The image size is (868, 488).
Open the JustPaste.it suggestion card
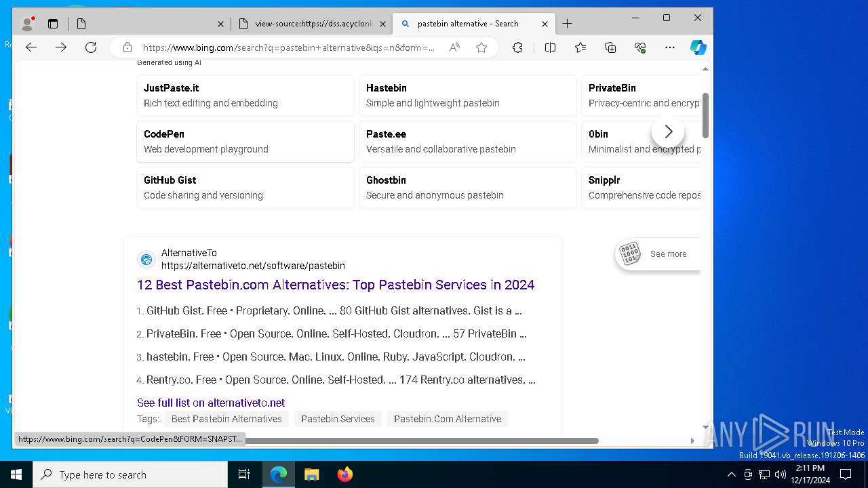245,96
